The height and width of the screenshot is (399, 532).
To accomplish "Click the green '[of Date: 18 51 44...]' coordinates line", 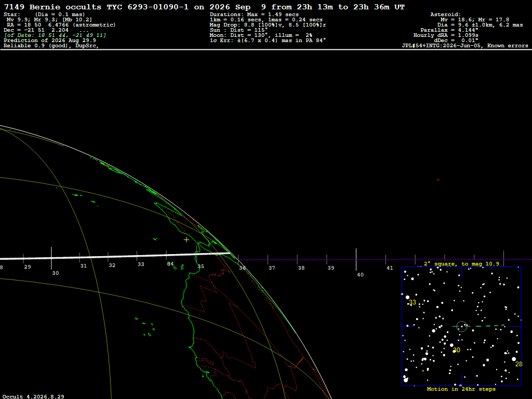I will 55,35.
